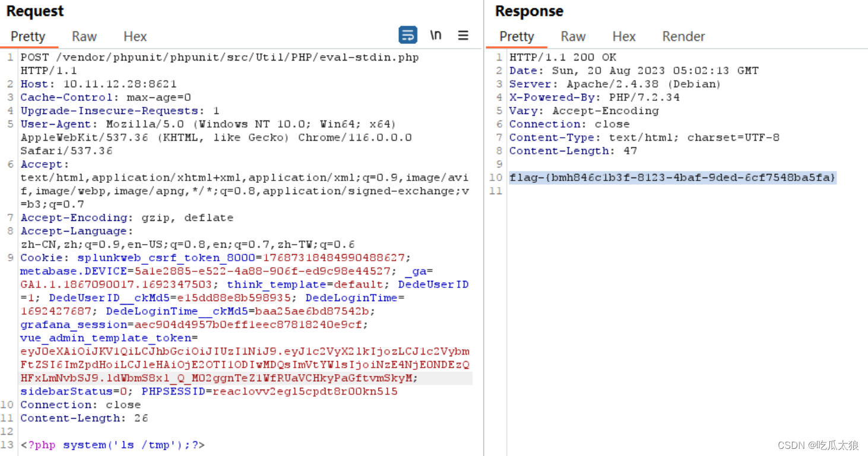Switch to Response Pretty tab
868x456 pixels.
coord(517,36)
